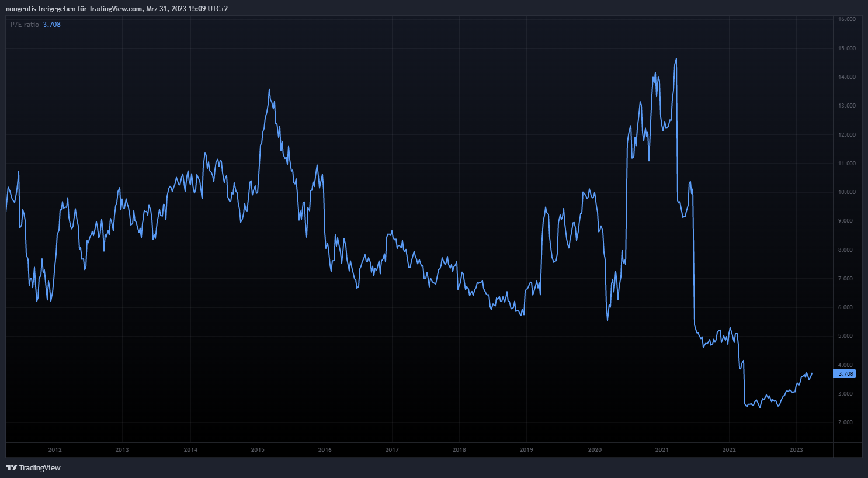
Task: Click the blue 3.708 price axis tag
Action: pyautogui.click(x=845, y=374)
